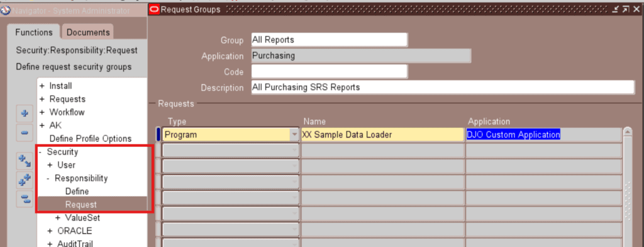Collapse the Responsibility tree node
Screen dimensions: 644x247
click(48, 178)
